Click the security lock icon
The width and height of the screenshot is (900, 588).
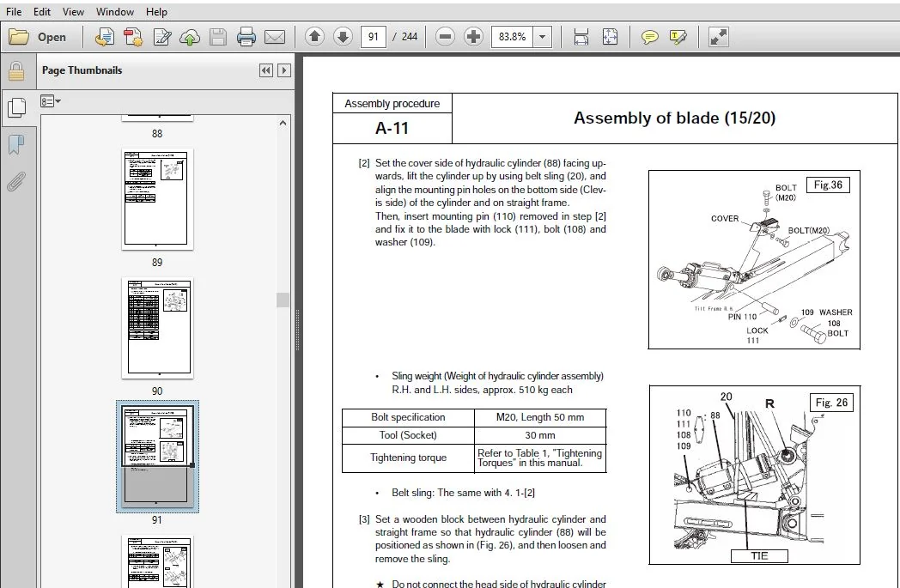(x=16, y=71)
